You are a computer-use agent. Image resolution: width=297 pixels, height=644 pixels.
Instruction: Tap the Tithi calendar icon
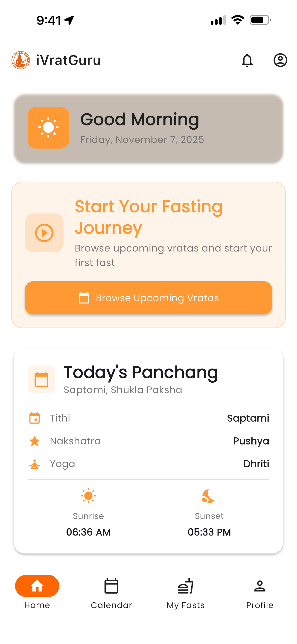pyautogui.click(x=35, y=418)
